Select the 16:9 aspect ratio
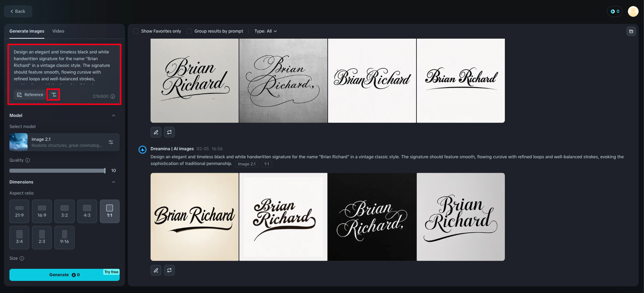The image size is (644, 293). (42, 211)
